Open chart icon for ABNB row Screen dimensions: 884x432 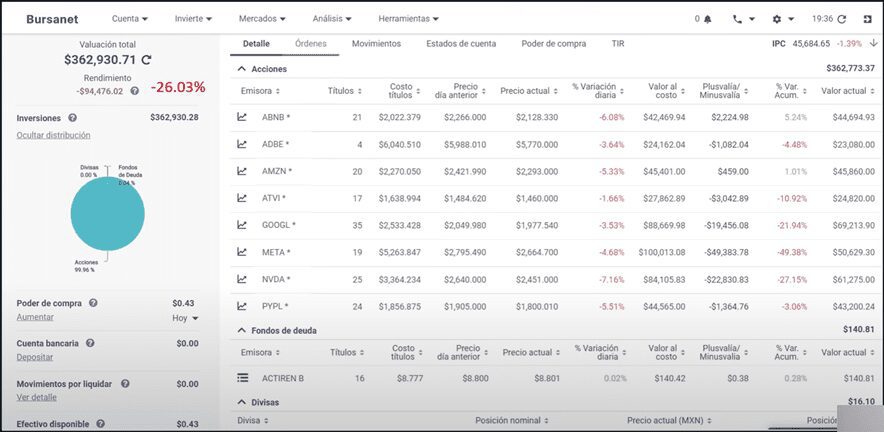tap(242, 117)
